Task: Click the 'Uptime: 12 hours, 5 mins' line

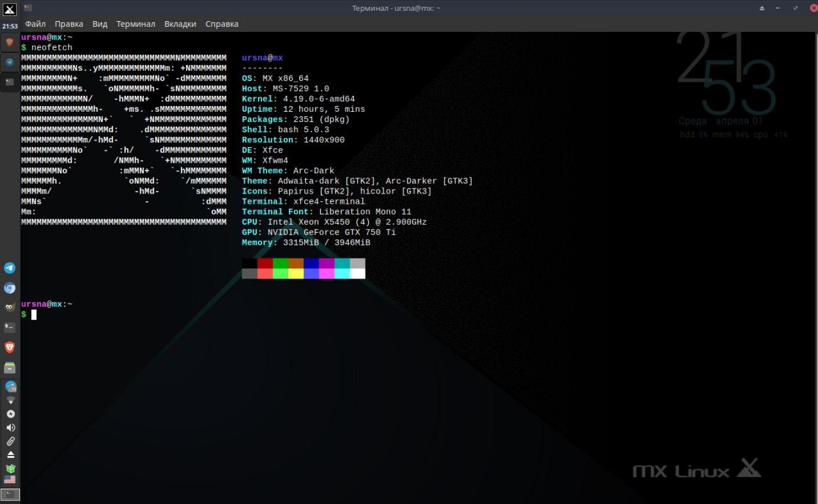Action: [x=304, y=109]
